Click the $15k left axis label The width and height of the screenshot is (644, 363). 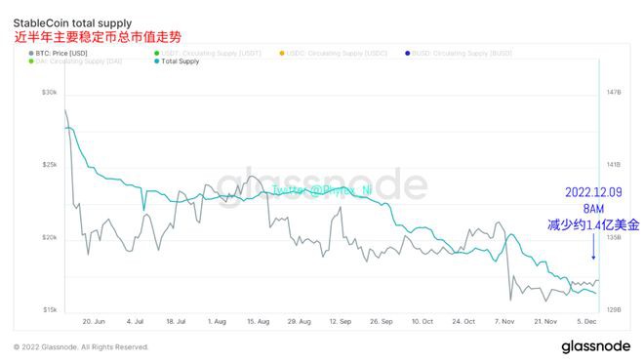point(50,309)
